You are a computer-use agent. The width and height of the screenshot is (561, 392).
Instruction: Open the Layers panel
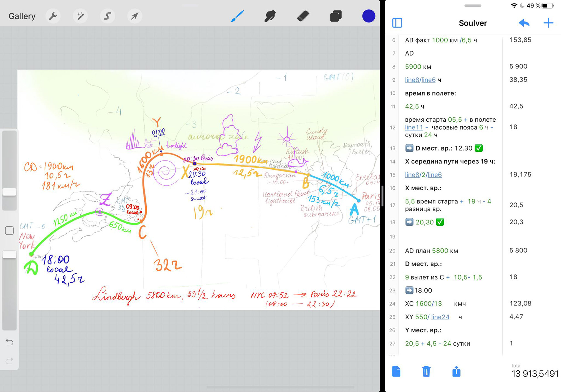(336, 16)
